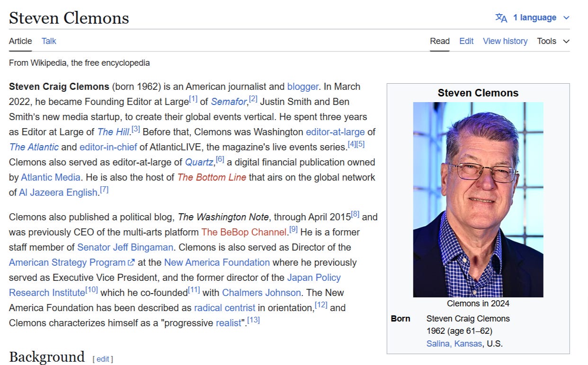Viewport: 588px width, 365px height.
Task: Jump to citation reference [10]
Action: click(x=92, y=290)
